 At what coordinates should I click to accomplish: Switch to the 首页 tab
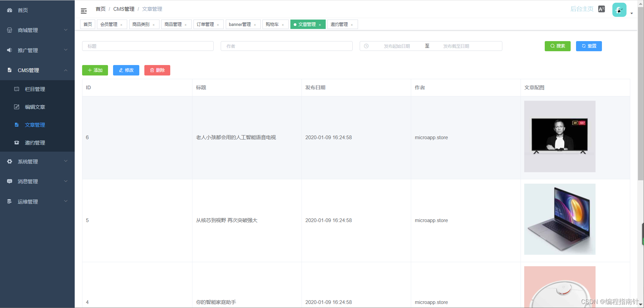88,24
